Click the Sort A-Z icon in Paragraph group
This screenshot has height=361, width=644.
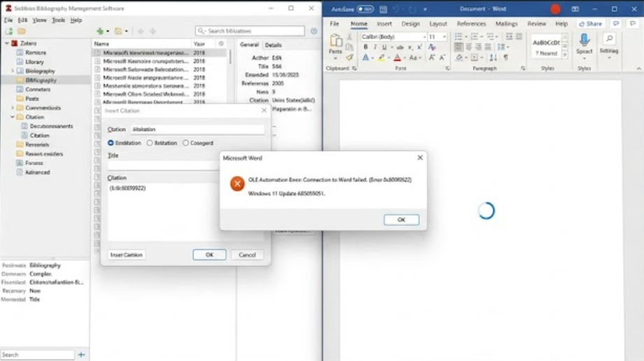(493, 58)
